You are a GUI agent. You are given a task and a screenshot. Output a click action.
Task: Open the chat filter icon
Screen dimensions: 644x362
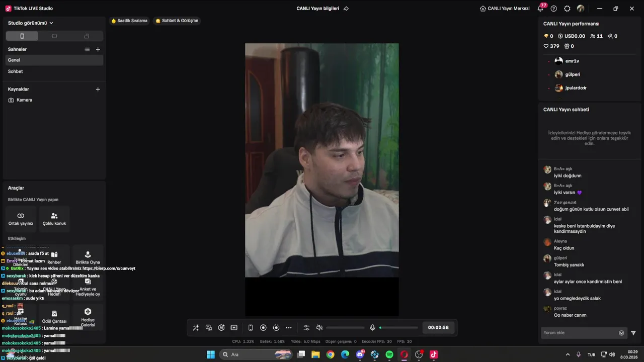coord(633,333)
